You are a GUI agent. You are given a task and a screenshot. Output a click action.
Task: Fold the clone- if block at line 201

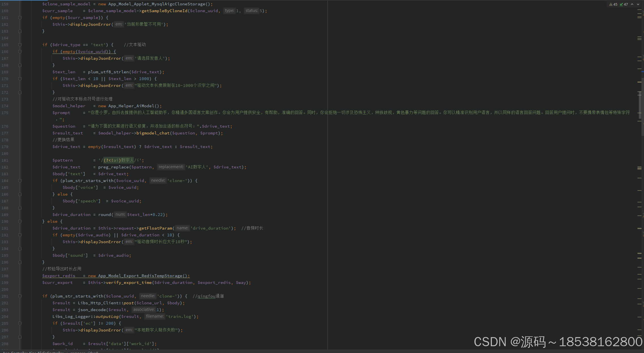(20, 296)
